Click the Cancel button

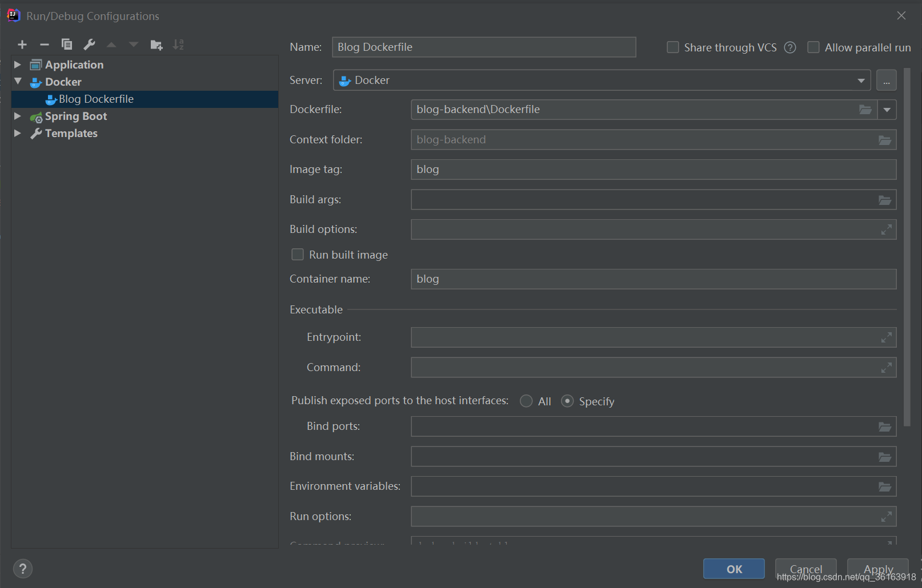tap(805, 569)
